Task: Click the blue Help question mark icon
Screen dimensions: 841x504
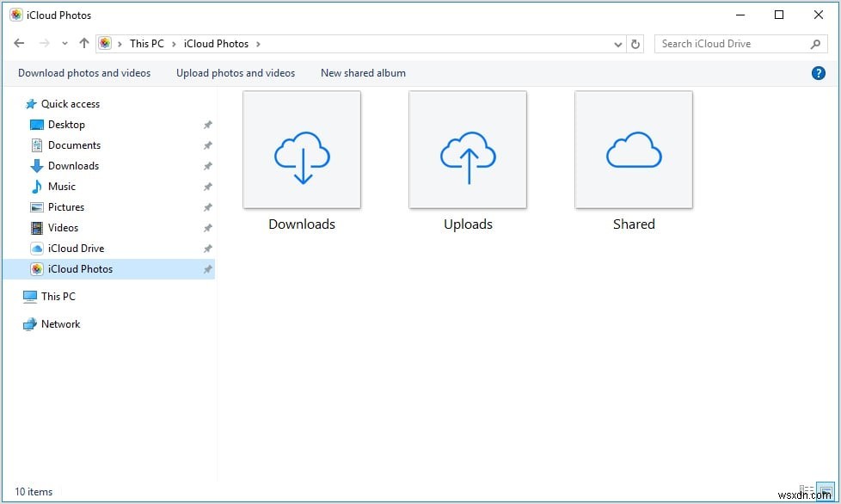Action: coord(818,73)
